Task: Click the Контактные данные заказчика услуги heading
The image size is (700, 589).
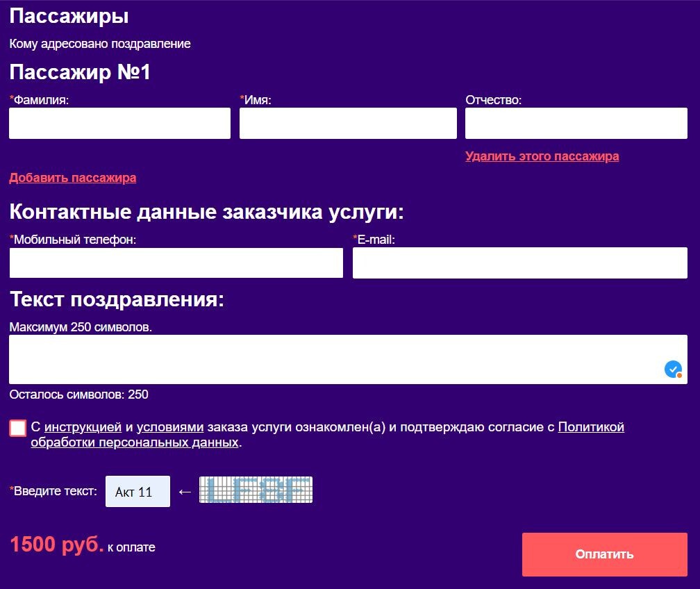Action: [207, 211]
